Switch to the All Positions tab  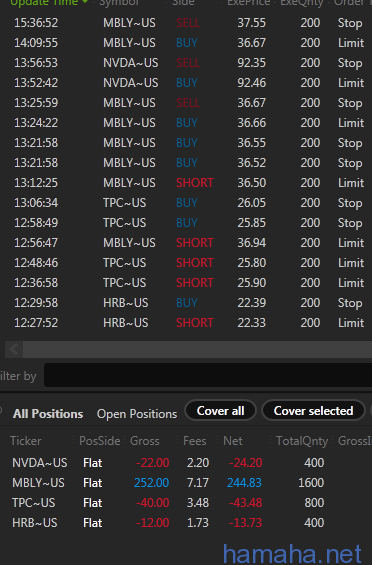click(x=48, y=414)
